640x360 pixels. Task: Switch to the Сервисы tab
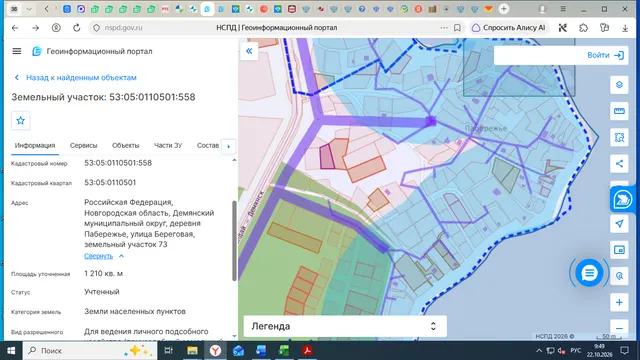83,145
